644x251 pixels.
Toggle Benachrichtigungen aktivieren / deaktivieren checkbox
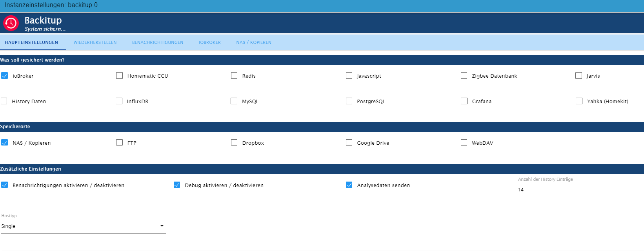pos(4,185)
